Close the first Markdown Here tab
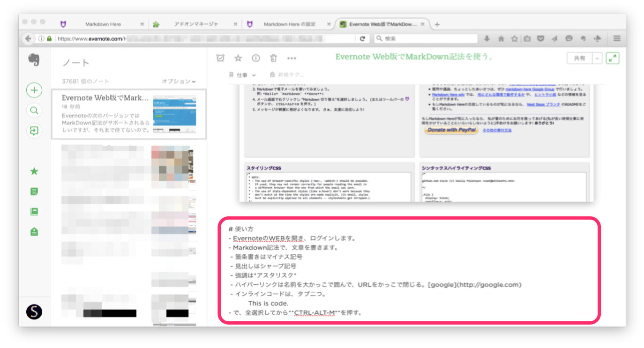 [x=142, y=24]
